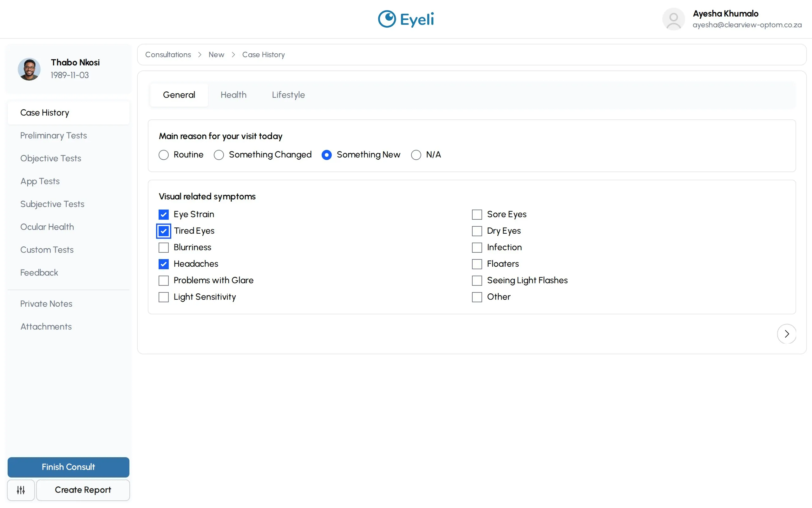Uncheck the Tired Eyes checkbox
The width and height of the screenshot is (812, 508).
coord(163,231)
